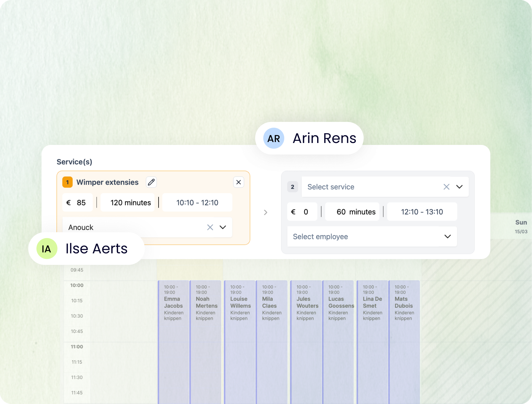Remove service 1 with the X button
The image size is (532, 404).
pyautogui.click(x=239, y=182)
